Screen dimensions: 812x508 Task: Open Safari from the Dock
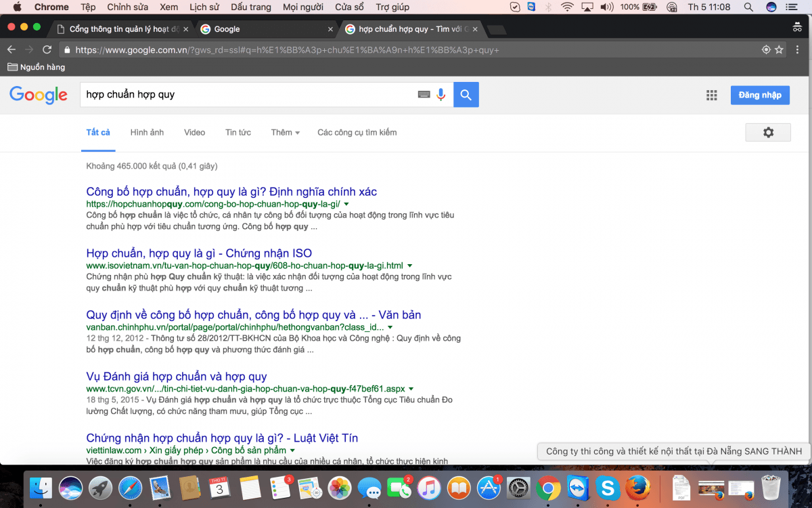[131, 488]
